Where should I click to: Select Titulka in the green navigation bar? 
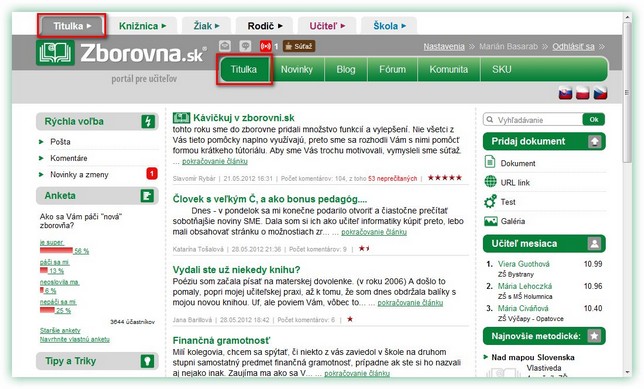pyautogui.click(x=244, y=69)
